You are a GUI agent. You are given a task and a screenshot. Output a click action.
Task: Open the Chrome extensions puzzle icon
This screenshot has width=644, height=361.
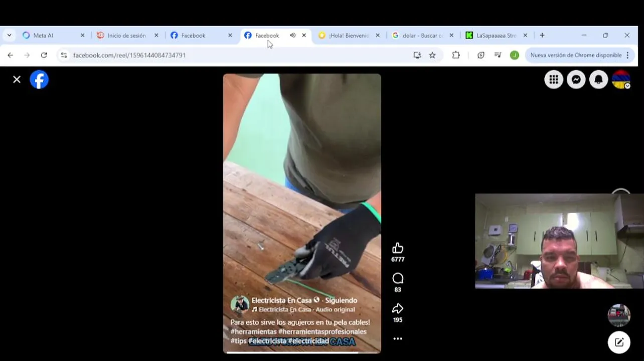click(456, 55)
